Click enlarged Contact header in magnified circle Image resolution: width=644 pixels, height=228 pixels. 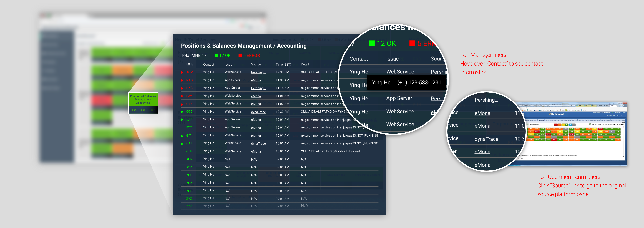coord(358,59)
